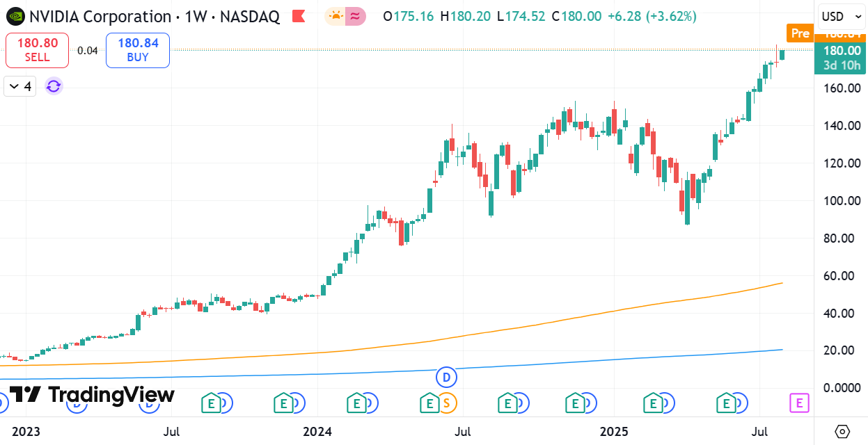
Task: Click the NVIDIA Corporation symbol title
Action: [100, 16]
